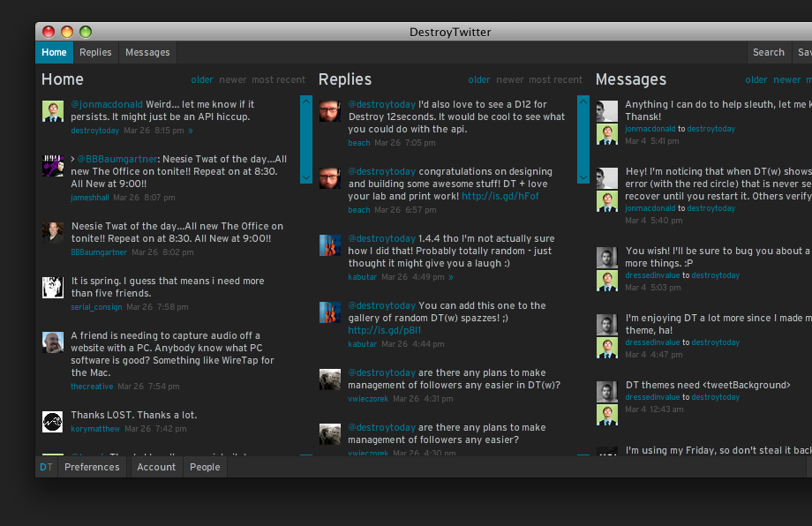Open korymatthew's profile link

(x=95, y=429)
